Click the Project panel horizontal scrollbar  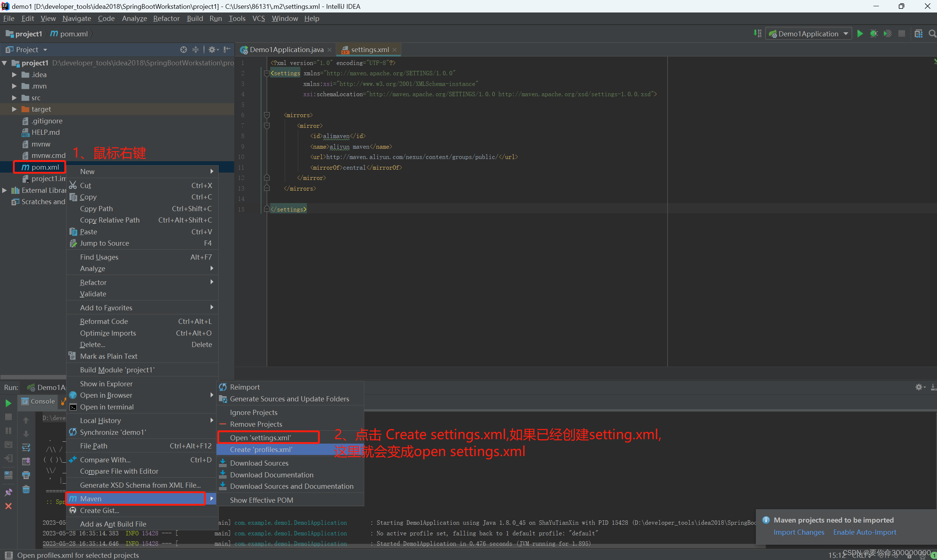point(33,377)
